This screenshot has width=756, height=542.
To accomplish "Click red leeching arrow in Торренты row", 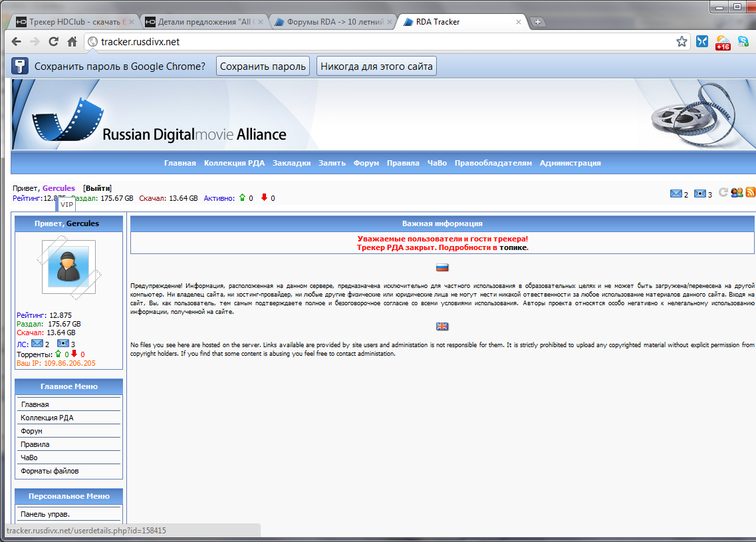I will click(74, 353).
